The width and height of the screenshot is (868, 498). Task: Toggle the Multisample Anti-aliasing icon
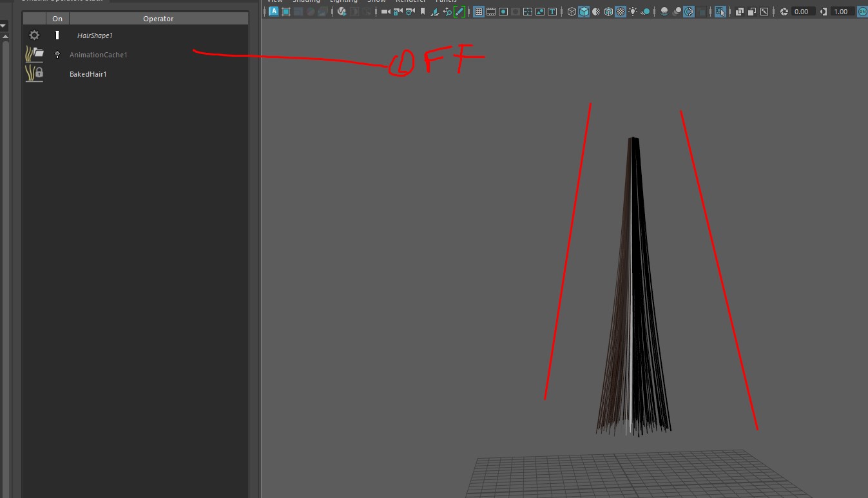click(689, 12)
